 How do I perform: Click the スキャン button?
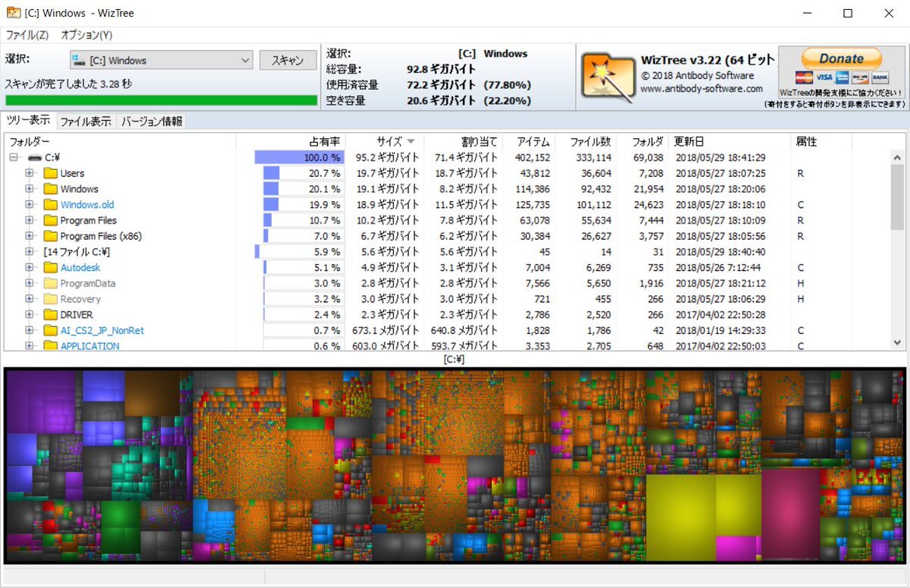(x=288, y=60)
